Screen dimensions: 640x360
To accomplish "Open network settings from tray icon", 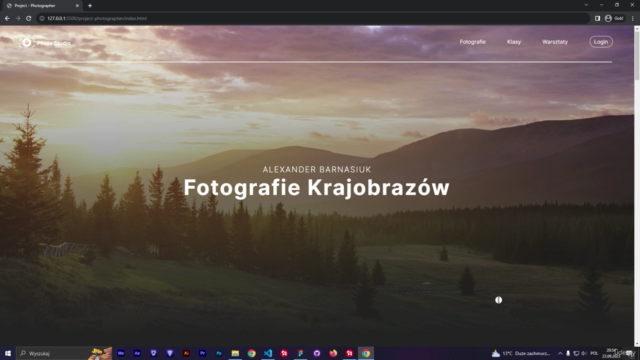I will pyautogui.click(x=576, y=353).
